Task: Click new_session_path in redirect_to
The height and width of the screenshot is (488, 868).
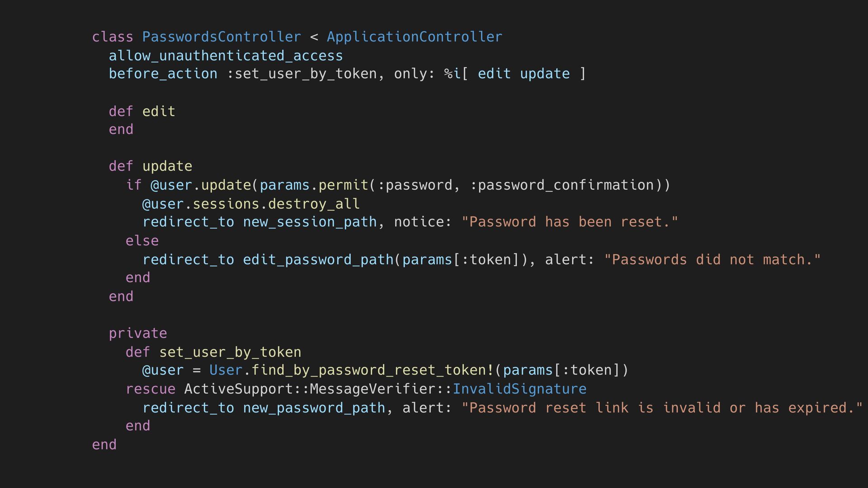Action: click(310, 222)
